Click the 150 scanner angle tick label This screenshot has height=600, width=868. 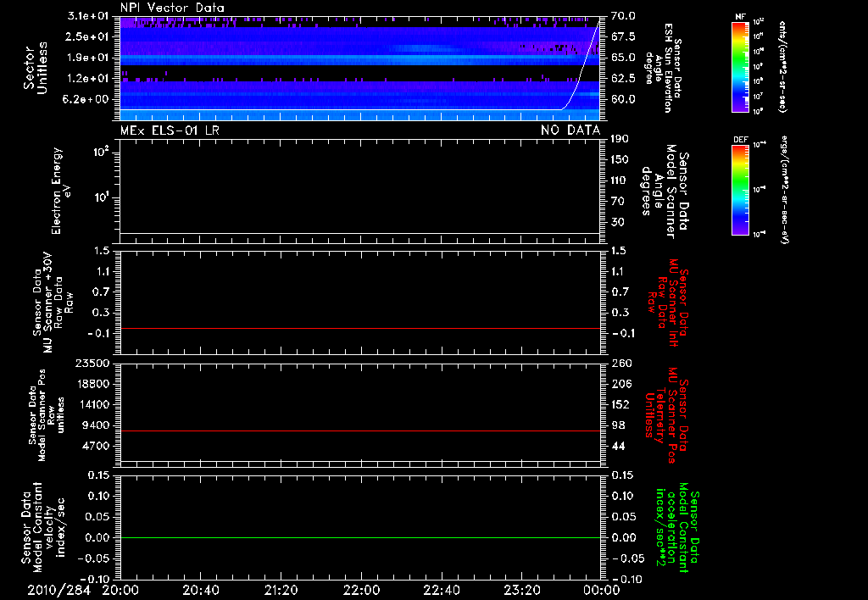point(620,160)
